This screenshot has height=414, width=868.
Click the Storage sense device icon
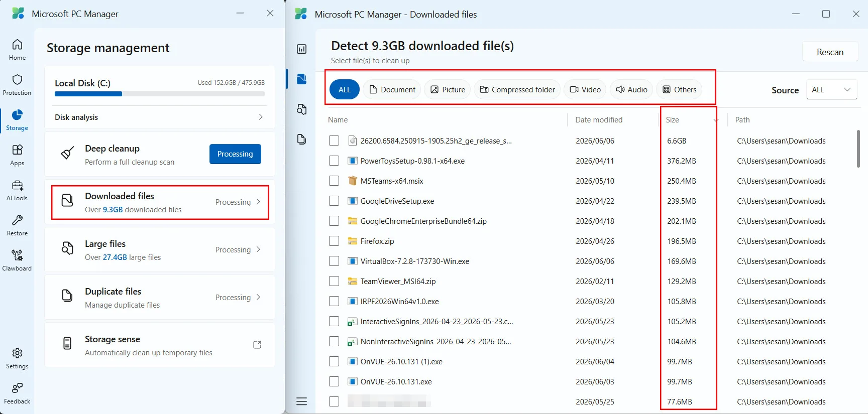coord(67,343)
